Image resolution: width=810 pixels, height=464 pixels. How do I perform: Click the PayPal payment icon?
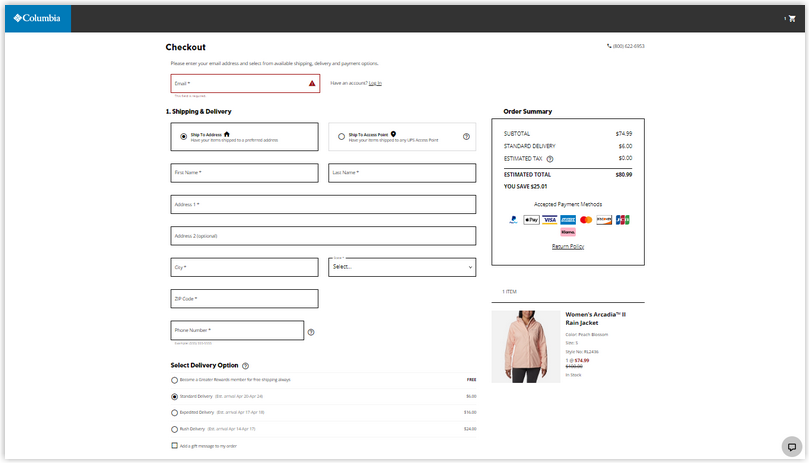[513, 220]
